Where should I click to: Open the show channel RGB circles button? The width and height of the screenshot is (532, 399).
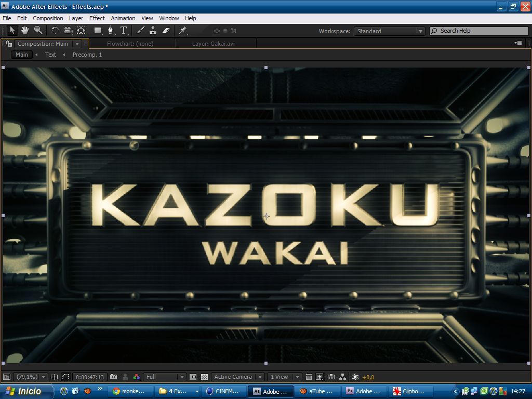point(137,377)
